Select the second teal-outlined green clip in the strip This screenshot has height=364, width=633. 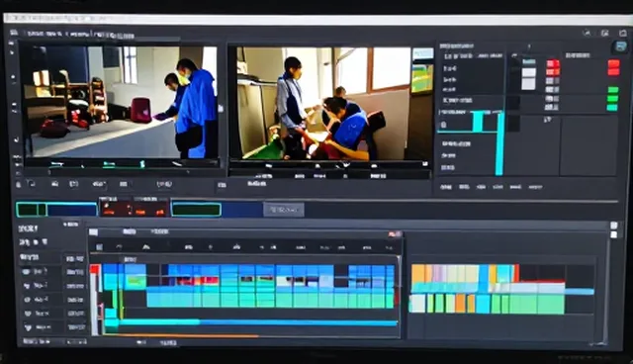(196, 210)
